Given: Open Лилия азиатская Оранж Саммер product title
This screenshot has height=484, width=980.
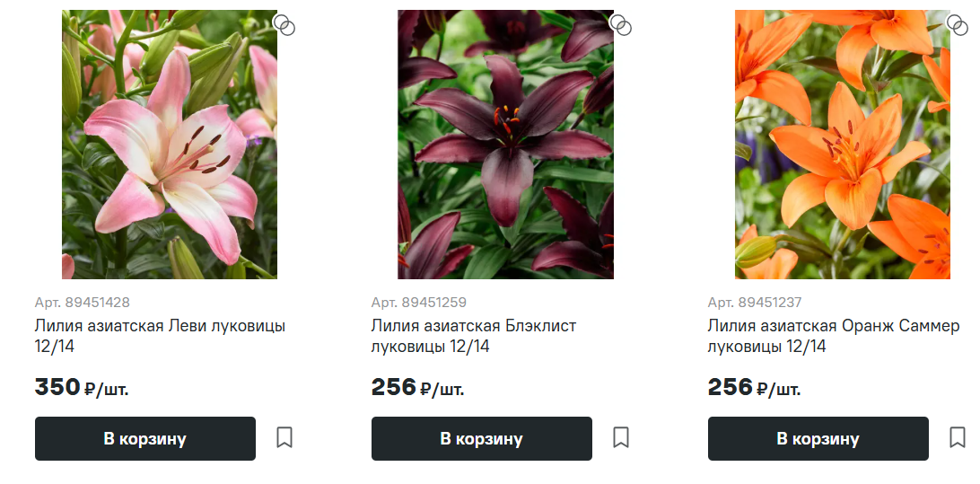Looking at the screenshot, I should pos(833,336).
